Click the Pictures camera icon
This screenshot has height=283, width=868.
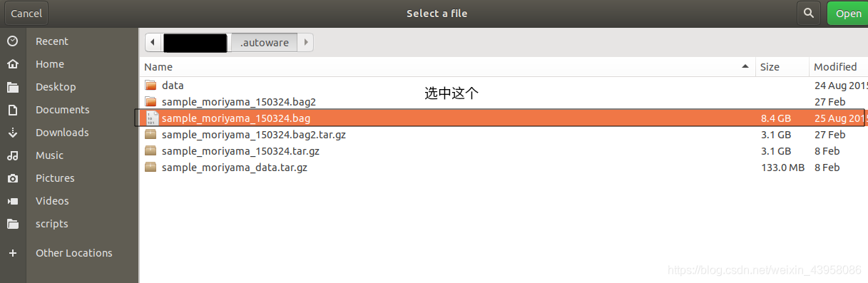pyautogui.click(x=12, y=178)
